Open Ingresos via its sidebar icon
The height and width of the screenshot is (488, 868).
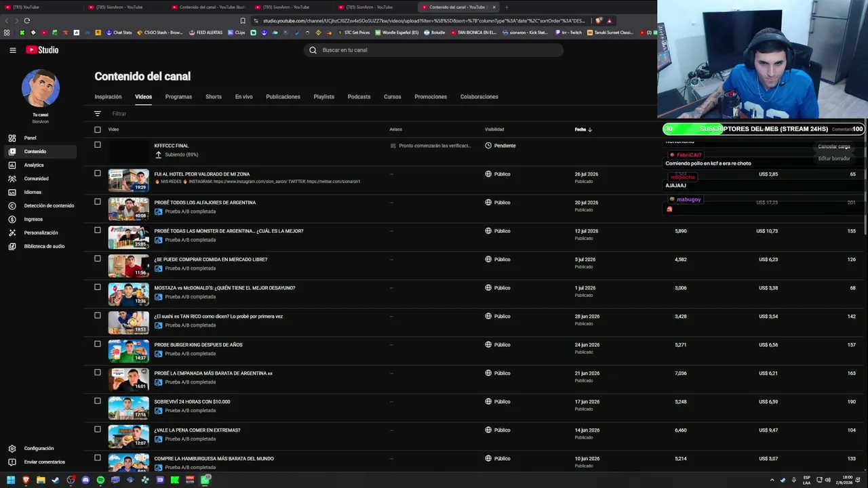click(12, 220)
